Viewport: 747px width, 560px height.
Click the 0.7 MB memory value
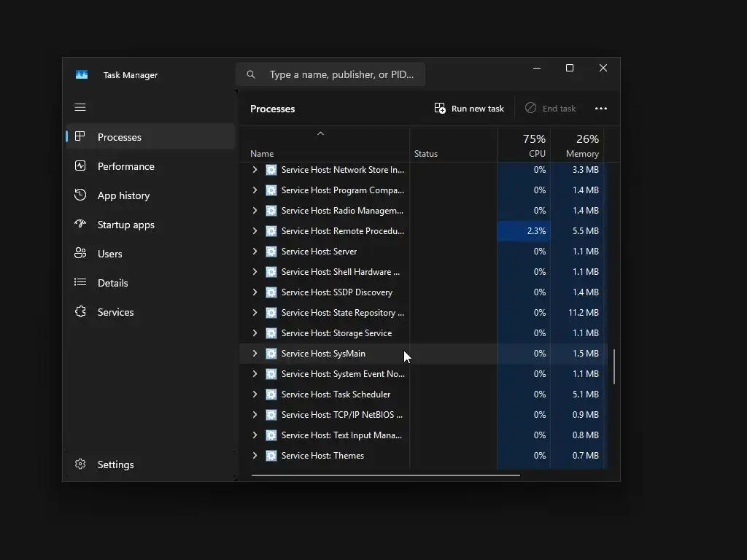point(586,456)
